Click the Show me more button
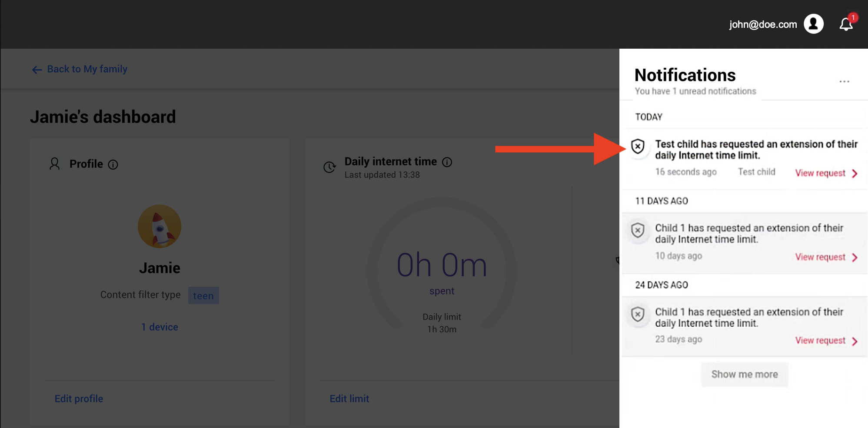Viewport: 868px width, 428px height. tap(744, 374)
